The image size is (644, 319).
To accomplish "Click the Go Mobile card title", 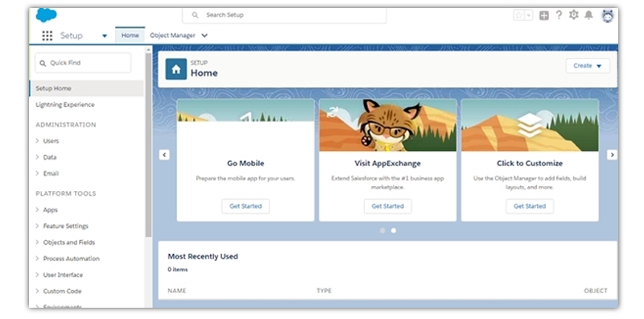I will click(246, 164).
